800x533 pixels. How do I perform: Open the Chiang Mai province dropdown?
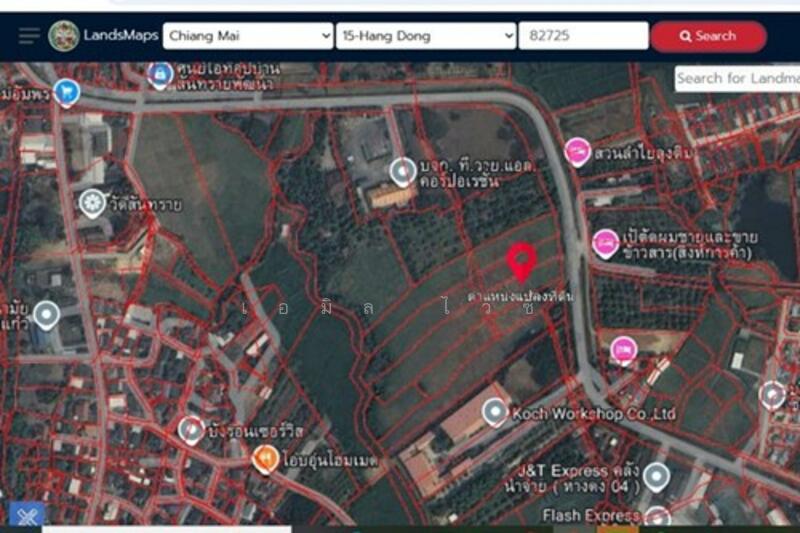pyautogui.click(x=248, y=36)
